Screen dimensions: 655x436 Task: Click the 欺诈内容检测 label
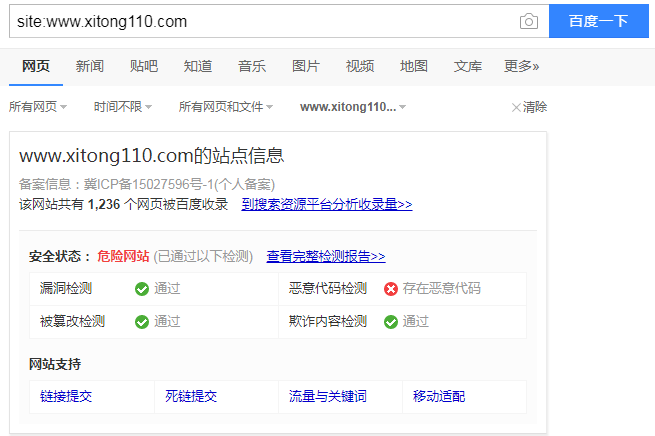tap(328, 321)
